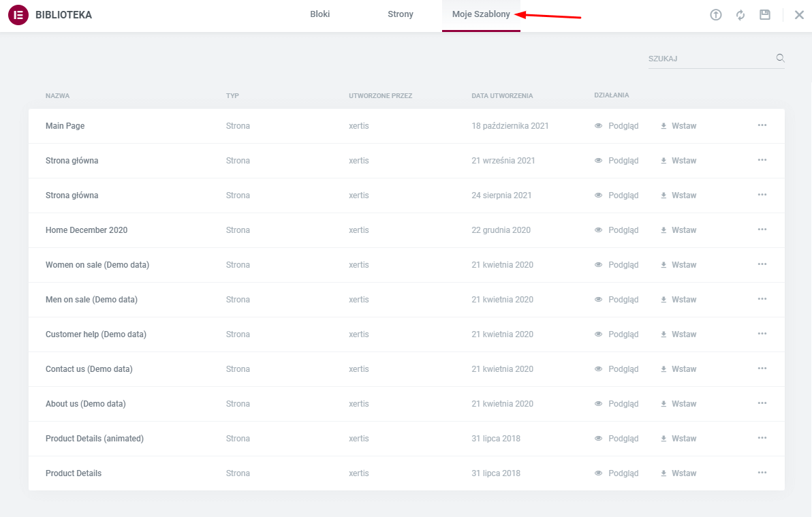Preview the Home December 2020 template
812x517 pixels.
(x=616, y=230)
